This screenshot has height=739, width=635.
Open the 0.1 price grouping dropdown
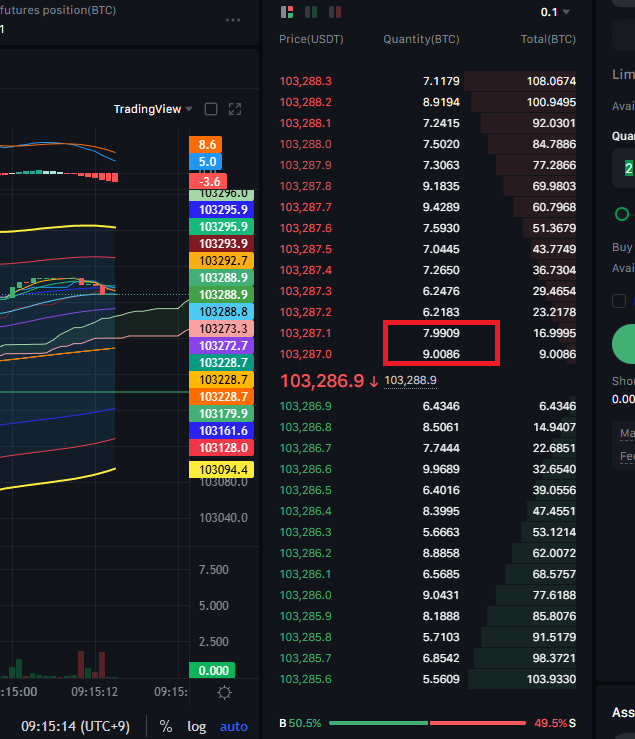click(x=555, y=12)
